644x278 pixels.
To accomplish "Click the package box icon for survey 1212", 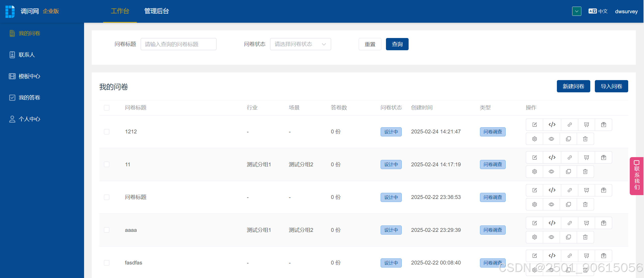I will pyautogui.click(x=603, y=125).
